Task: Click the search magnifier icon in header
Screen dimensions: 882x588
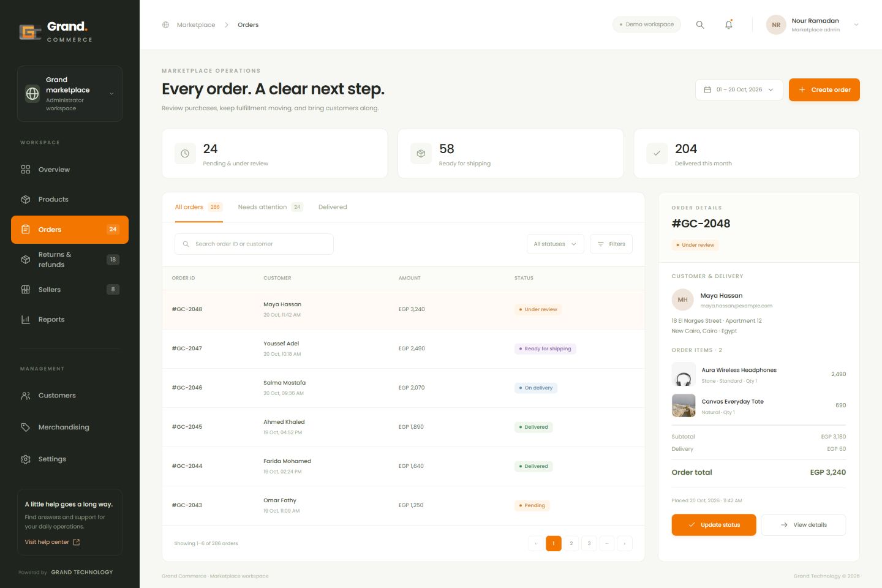Action: tap(700, 24)
